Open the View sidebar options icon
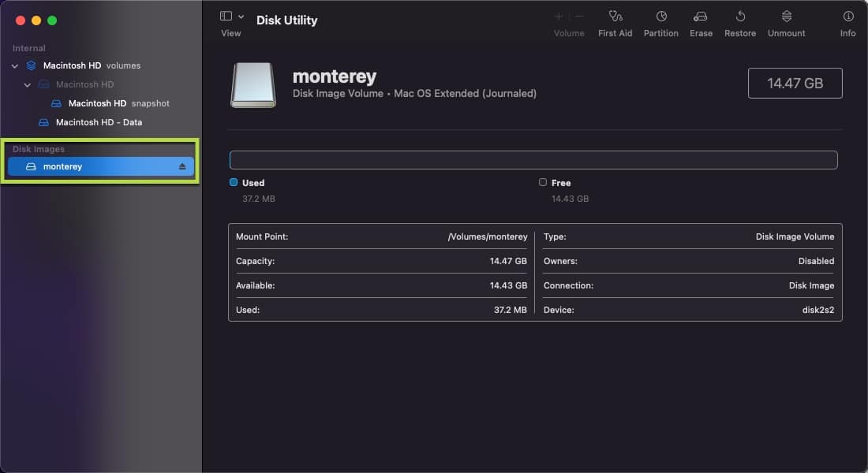This screenshot has width=868, height=473. [x=226, y=16]
